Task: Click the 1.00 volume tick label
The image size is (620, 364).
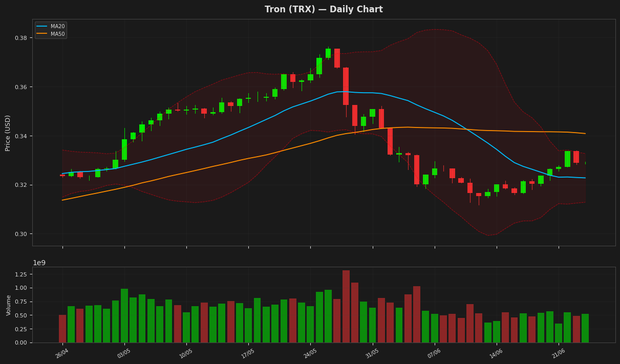Action: pyautogui.click(x=22, y=288)
